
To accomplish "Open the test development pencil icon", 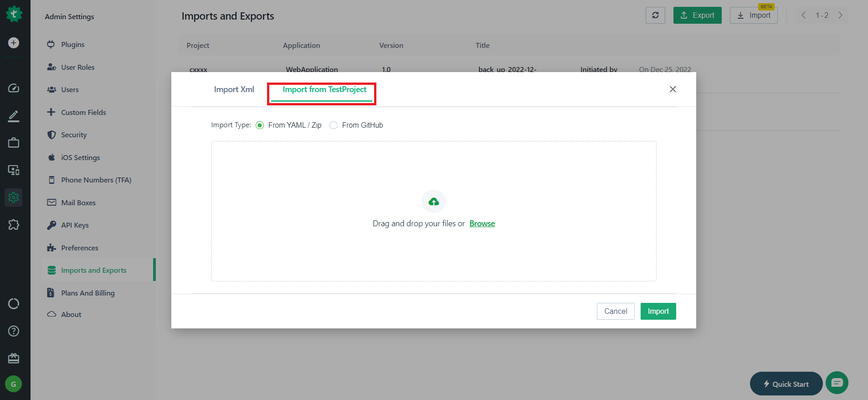I will point(14,116).
